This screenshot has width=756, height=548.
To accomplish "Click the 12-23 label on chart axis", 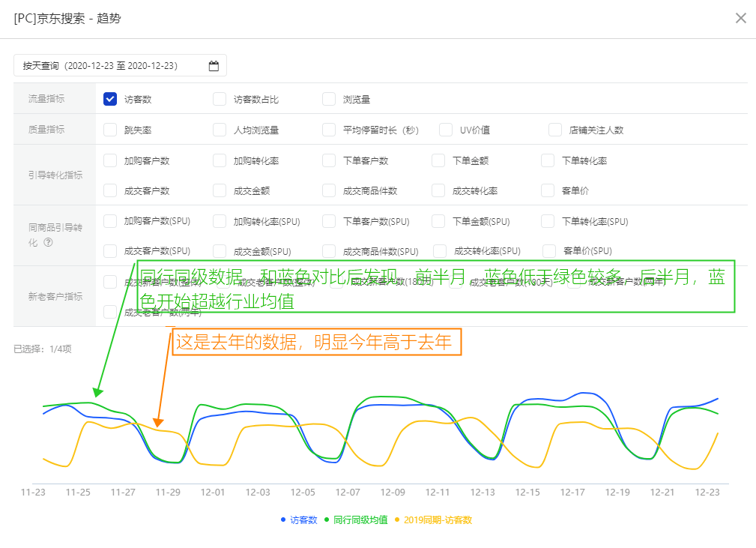I will 707,492.
